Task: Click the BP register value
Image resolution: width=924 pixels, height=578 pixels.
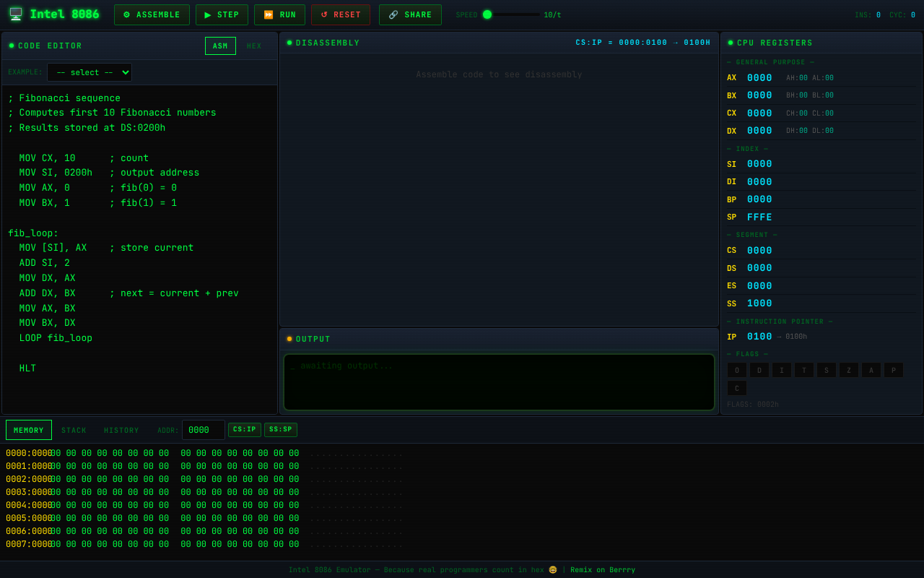Action: [759, 199]
